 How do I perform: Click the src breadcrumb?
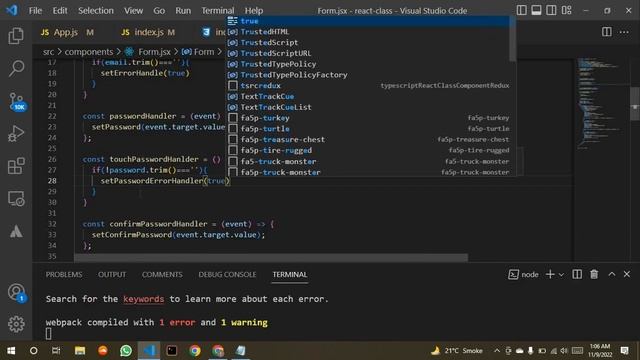(x=48, y=52)
